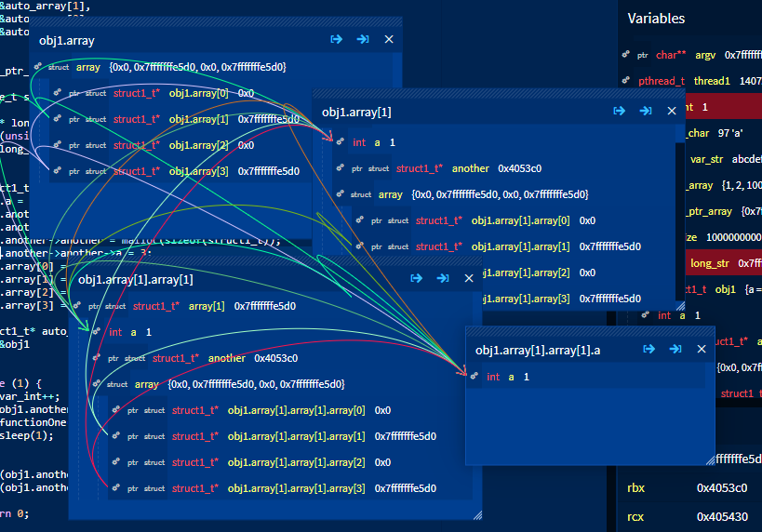Viewport: 762px width, 532px height.
Task: Collapse the struct array row in obj1.array panel
Action: pos(38,67)
